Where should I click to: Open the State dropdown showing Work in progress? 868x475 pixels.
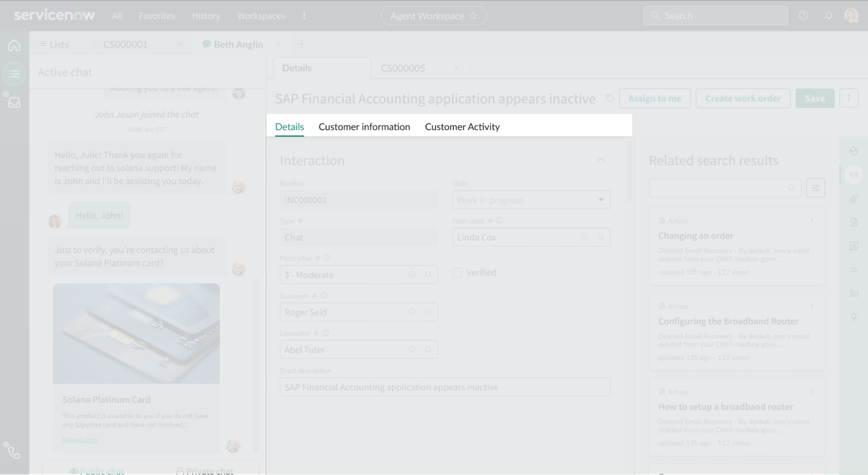click(600, 200)
